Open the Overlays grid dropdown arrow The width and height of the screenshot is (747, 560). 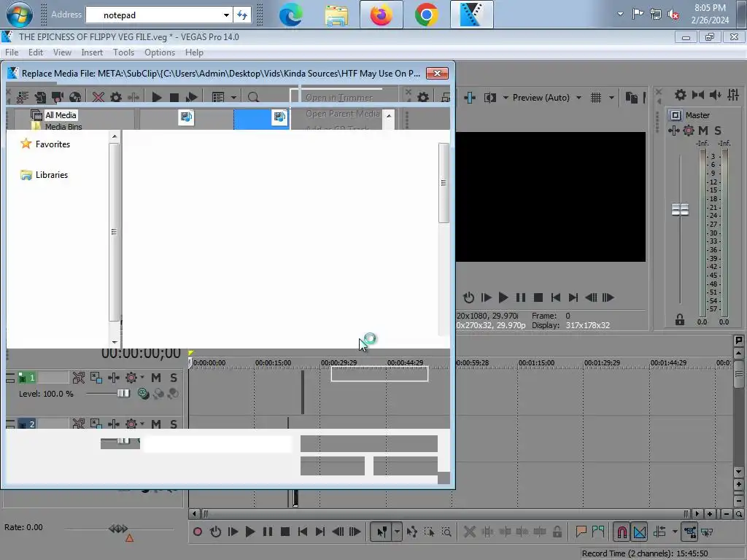coord(611,98)
